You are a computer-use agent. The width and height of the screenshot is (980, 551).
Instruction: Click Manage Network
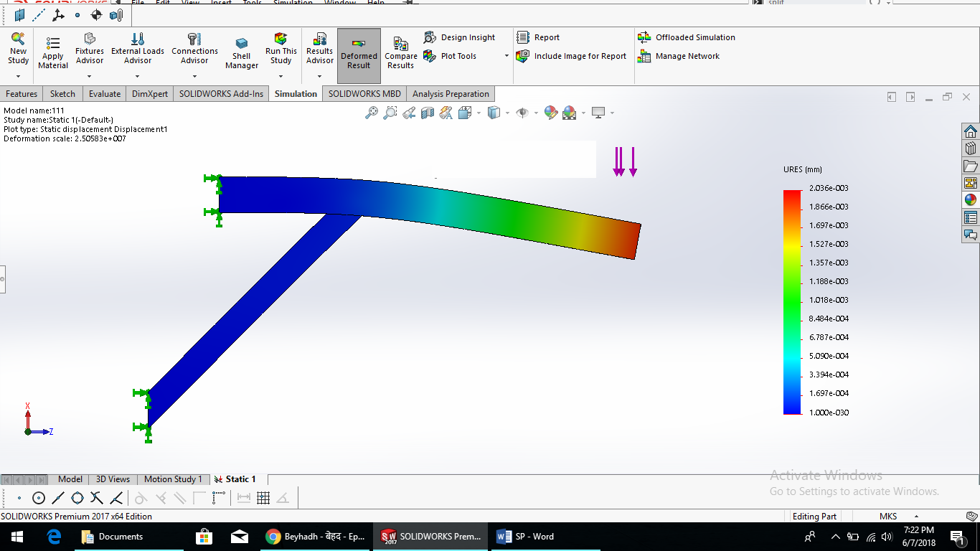click(679, 56)
